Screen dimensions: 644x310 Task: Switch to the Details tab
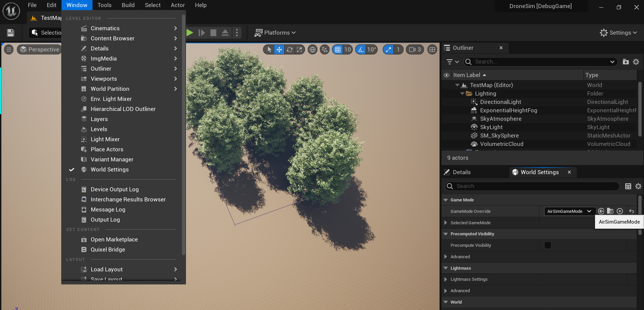click(x=461, y=172)
